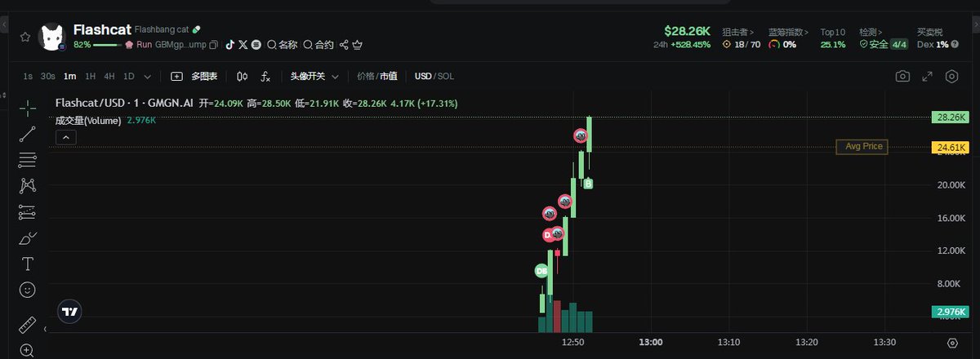Switch chart to 市值 (market cap) mode
Viewport: 980px width, 359px height.
point(388,76)
